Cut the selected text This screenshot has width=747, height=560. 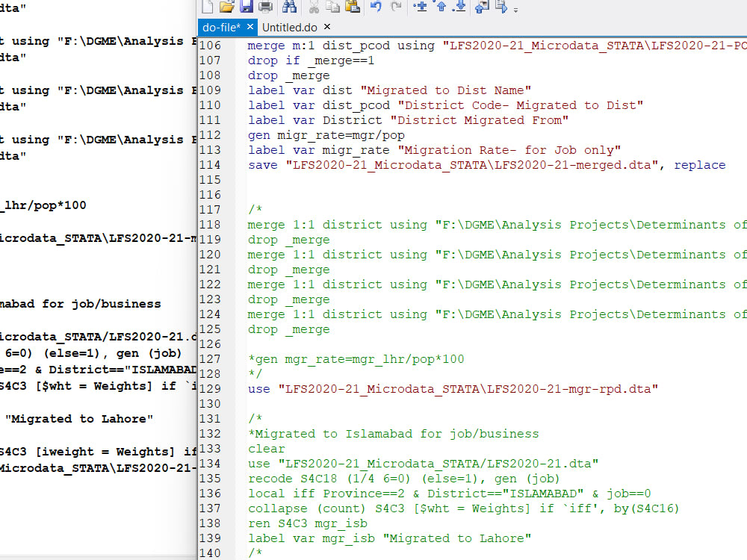313,8
